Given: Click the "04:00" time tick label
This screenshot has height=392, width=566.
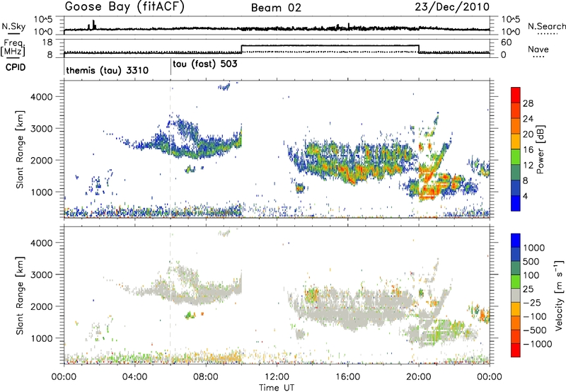Looking at the screenshot, I should tap(134, 377).
